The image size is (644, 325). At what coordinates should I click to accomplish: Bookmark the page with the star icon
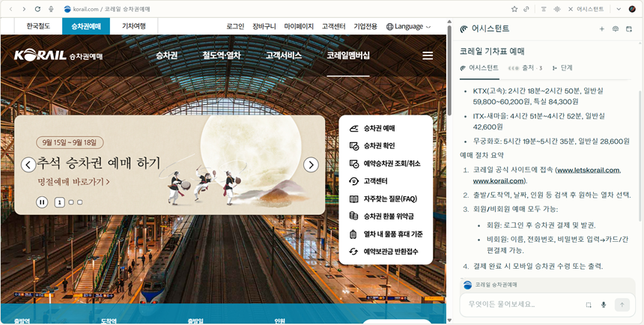click(x=514, y=9)
